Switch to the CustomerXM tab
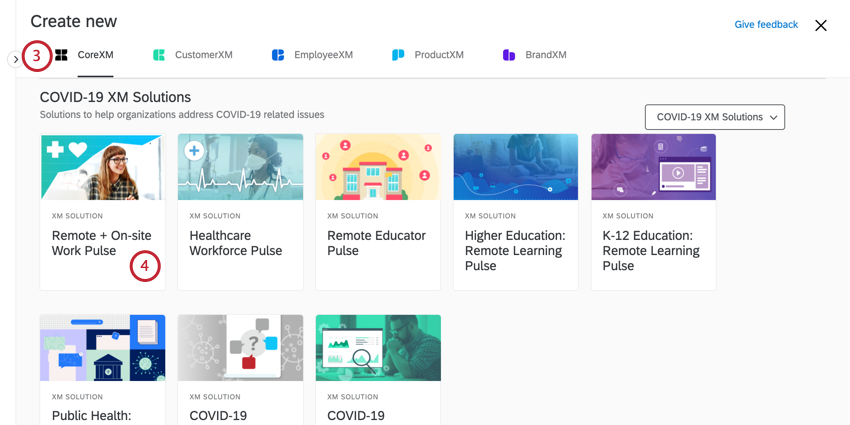The width and height of the screenshot is (850, 425). tap(203, 55)
